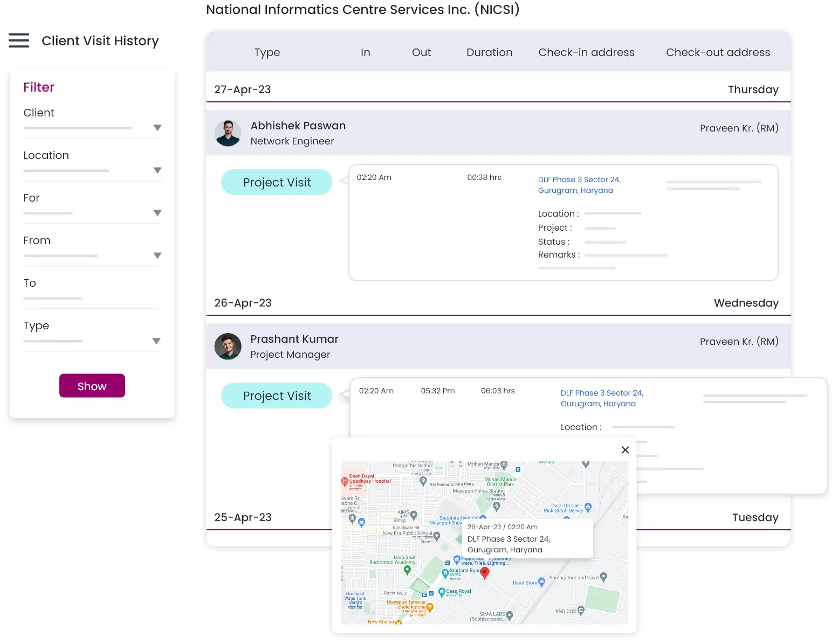Click Praveen Kr. (RM) in Abhishek's row

pyautogui.click(x=739, y=128)
